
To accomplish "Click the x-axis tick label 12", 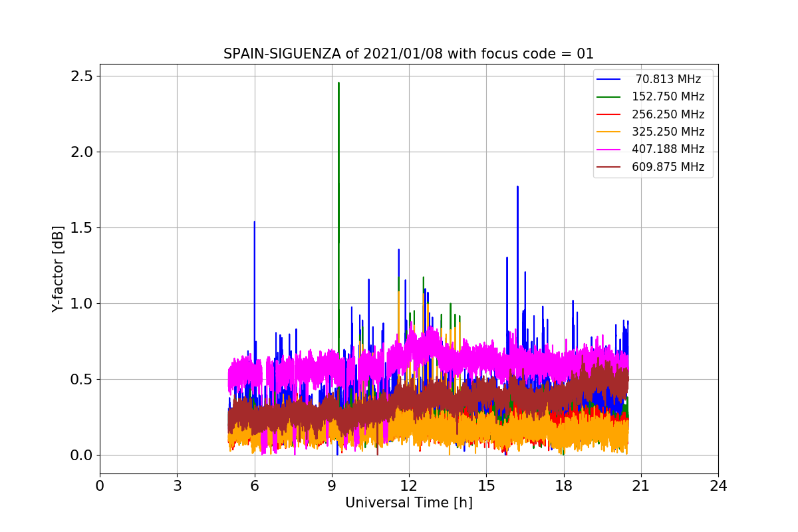I will point(409,486).
